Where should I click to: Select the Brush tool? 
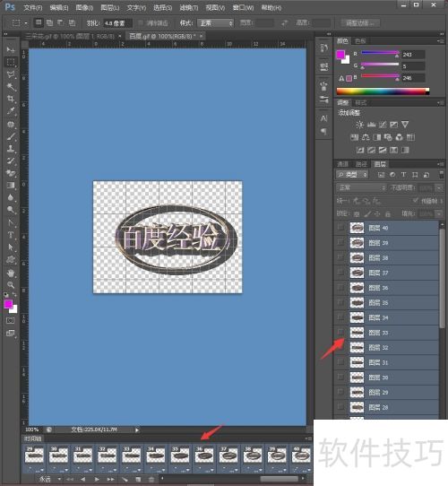tap(11, 136)
